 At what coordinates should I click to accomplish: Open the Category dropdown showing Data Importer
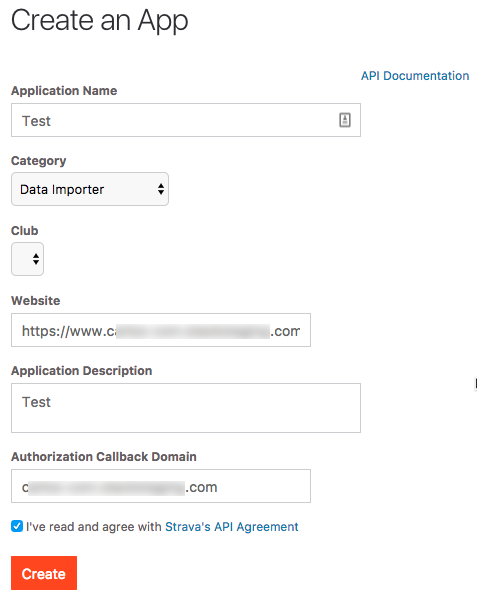tap(90, 189)
